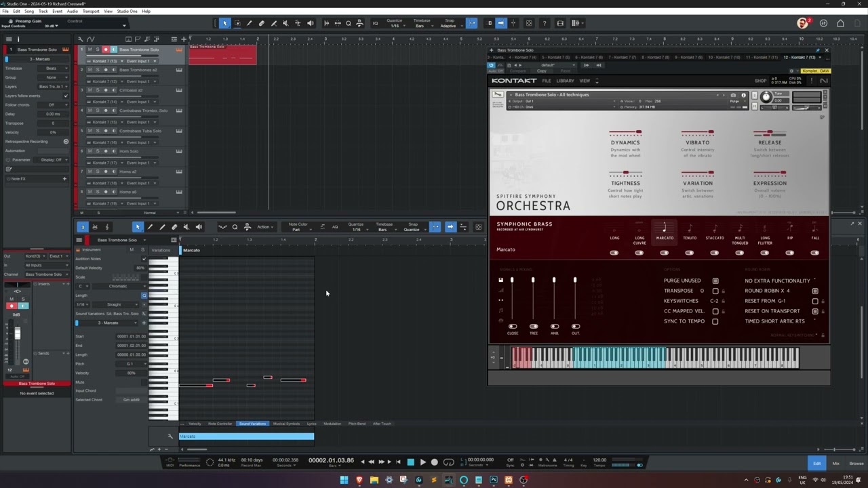868x488 pixels.
Task: Switch piano editor to score view
Action: coord(107,227)
